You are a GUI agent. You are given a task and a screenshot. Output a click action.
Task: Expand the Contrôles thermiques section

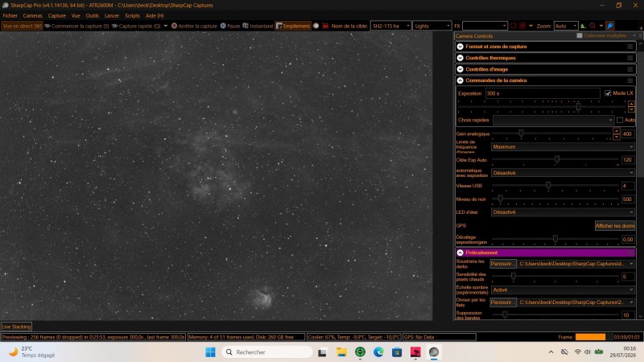[x=460, y=58]
